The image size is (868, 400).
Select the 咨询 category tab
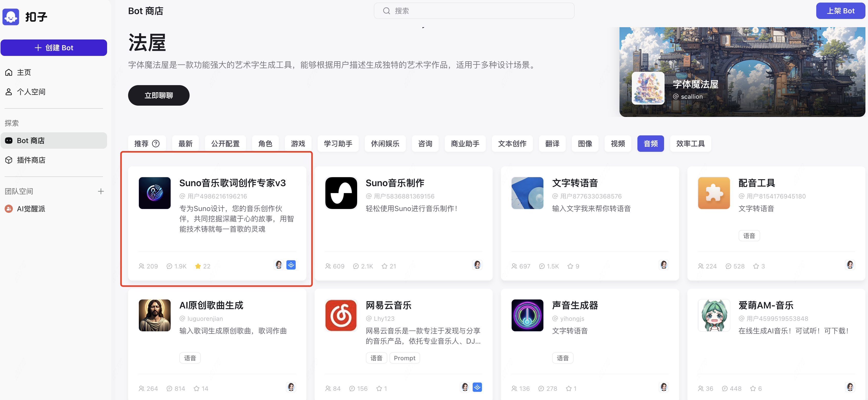pos(425,144)
